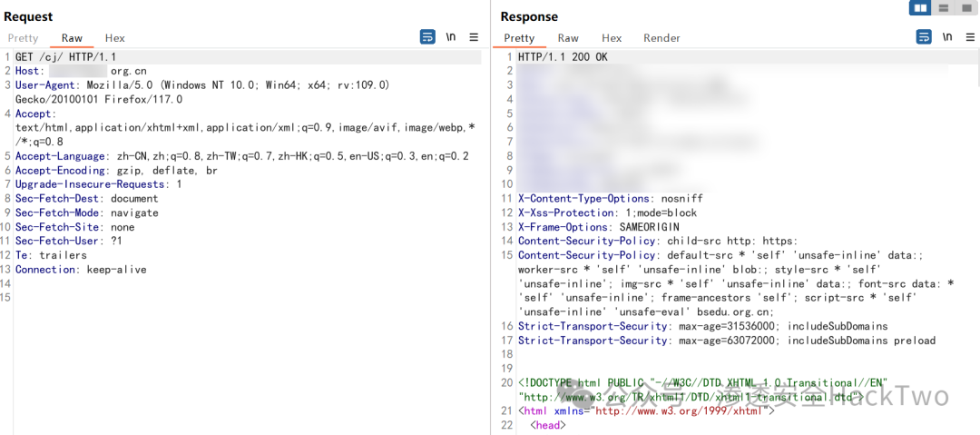Click the X-Frame-Options: SAMEORIGIN header

[x=599, y=226]
